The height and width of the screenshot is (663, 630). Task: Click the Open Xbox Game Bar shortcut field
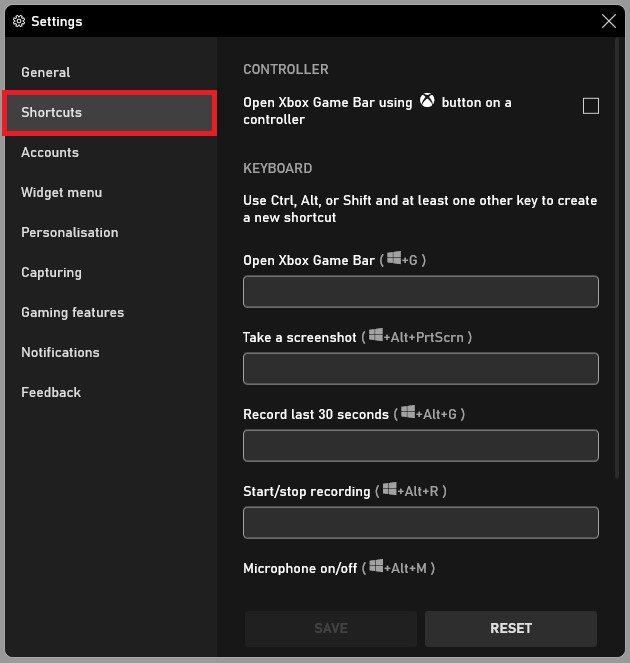click(x=420, y=292)
